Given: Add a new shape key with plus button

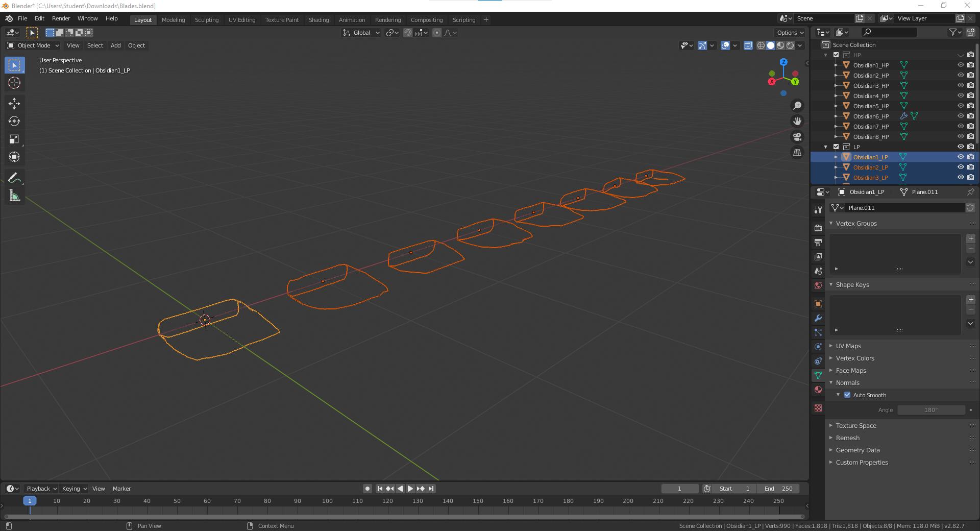Looking at the screenshot, I should click(x=971, y=300).
